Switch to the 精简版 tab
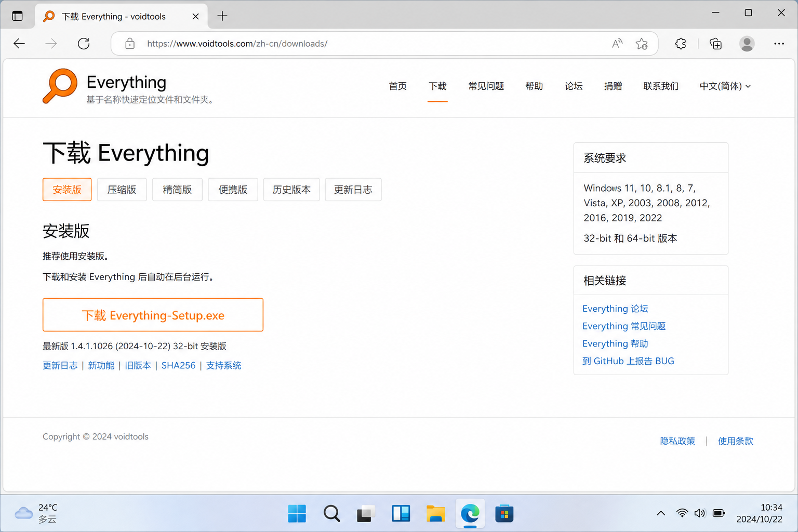The image size is (798, 532). (x=177, y=190)
